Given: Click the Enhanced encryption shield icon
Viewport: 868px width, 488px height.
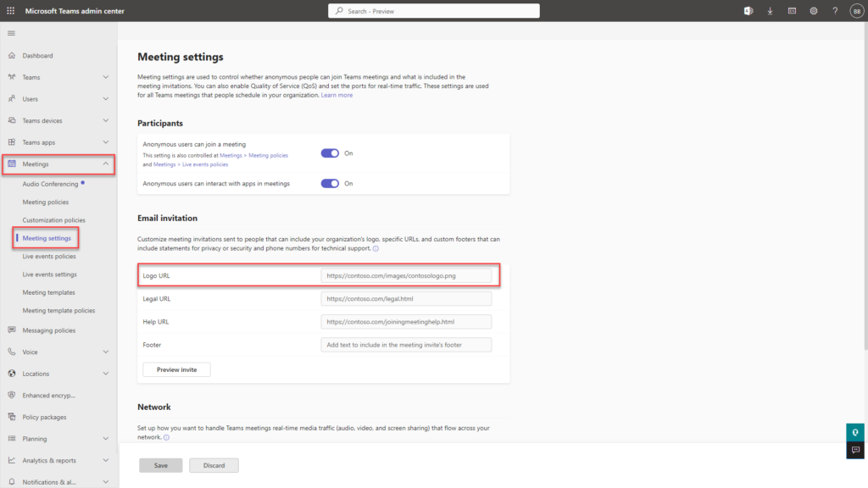Looking at the screenshot, I should point(12,395).
